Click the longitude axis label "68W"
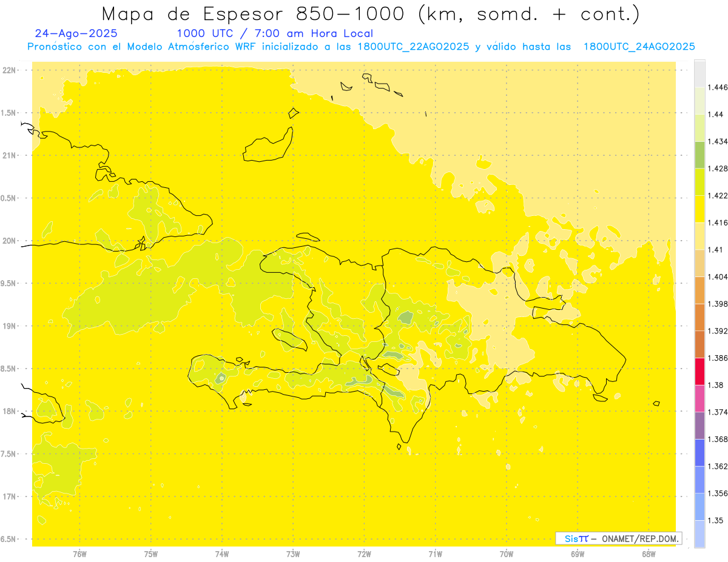This screenshot has width=728, height=562. (x=649, y=554)
